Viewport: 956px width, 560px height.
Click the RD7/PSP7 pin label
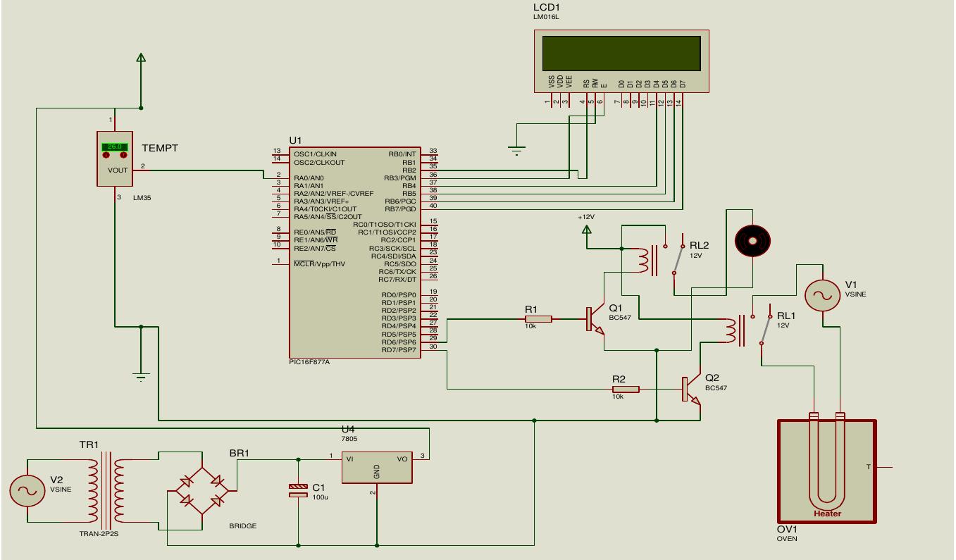pos(399,350)
